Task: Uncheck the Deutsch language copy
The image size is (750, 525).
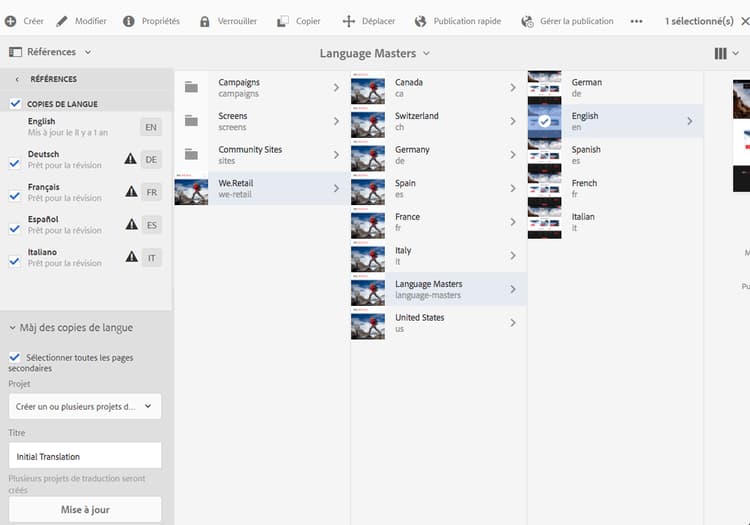Action: (15, 164)
